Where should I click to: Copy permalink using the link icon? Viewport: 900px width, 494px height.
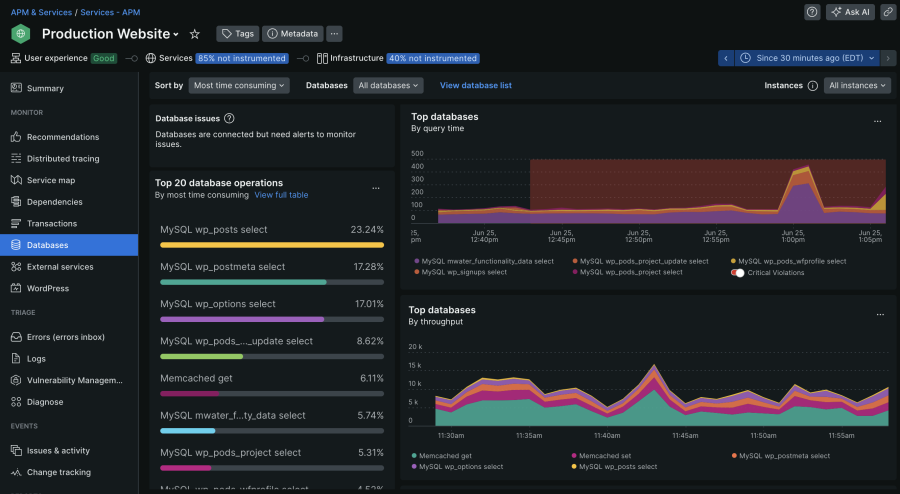(887, 12)
